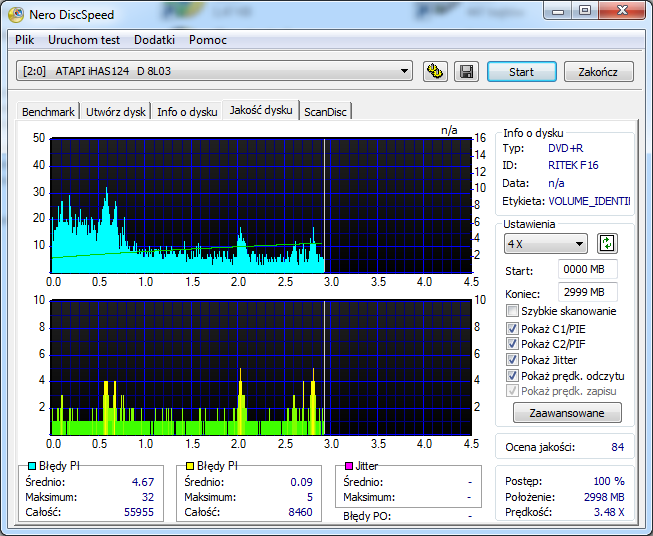Click the PIF total value 8460

coord(300,512)
